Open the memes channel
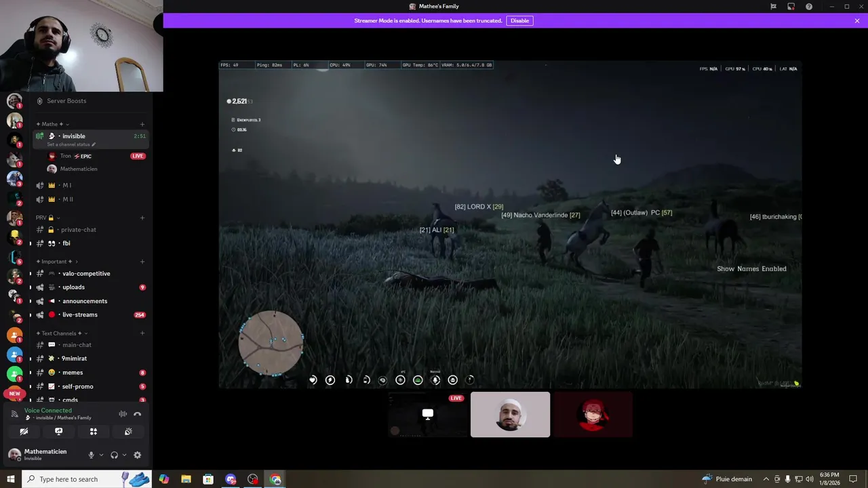Screen dimensions: 868x488 [x=90, y=373]
